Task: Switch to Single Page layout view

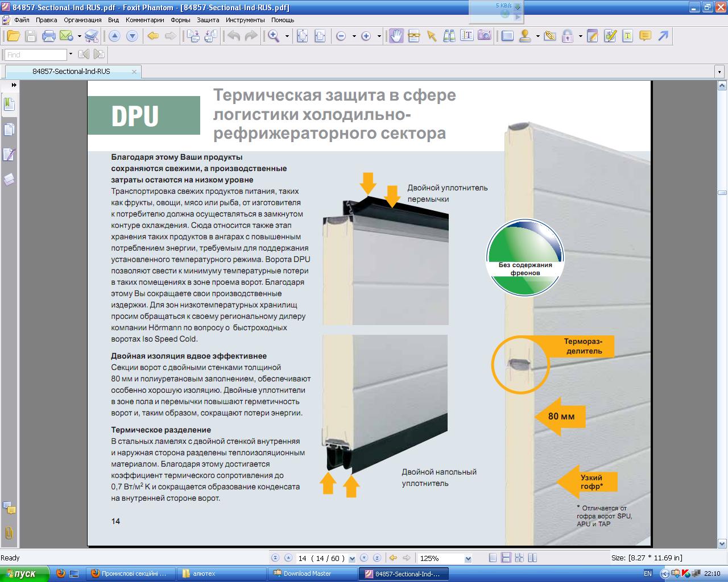Action: (493, 558)
